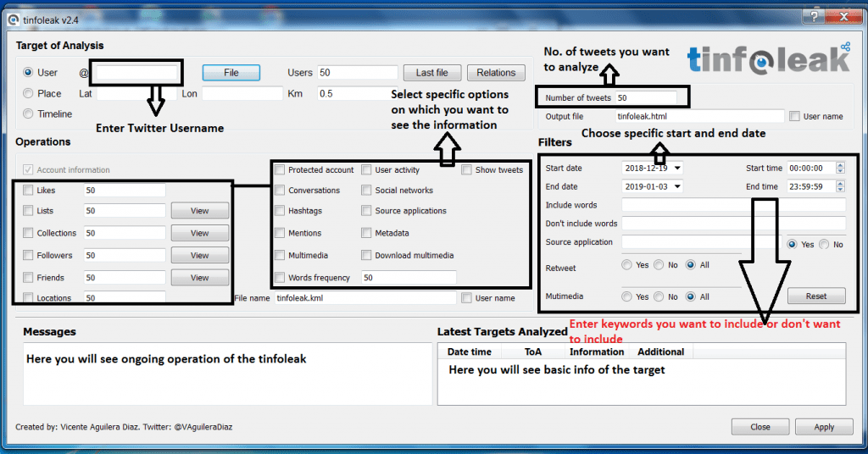Click View button for Friends
868x454 pixels.
tap(200, 277)
